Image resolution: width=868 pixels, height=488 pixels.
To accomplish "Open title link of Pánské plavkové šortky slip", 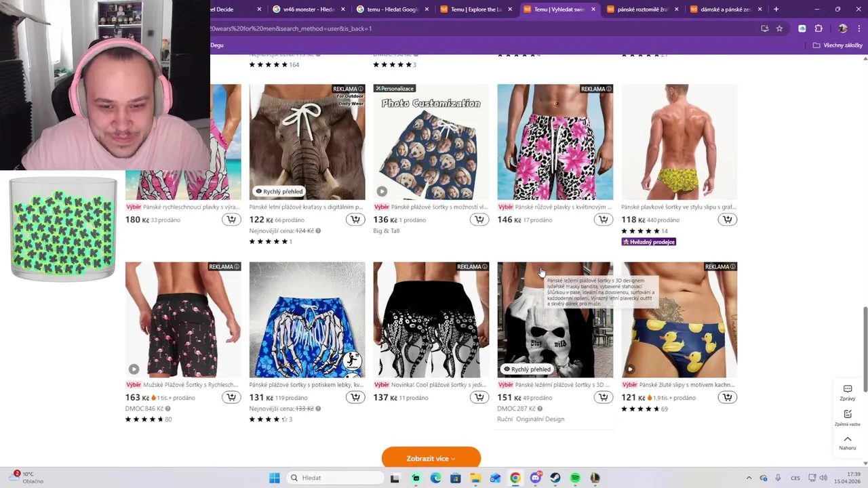I will coord(679,207).
